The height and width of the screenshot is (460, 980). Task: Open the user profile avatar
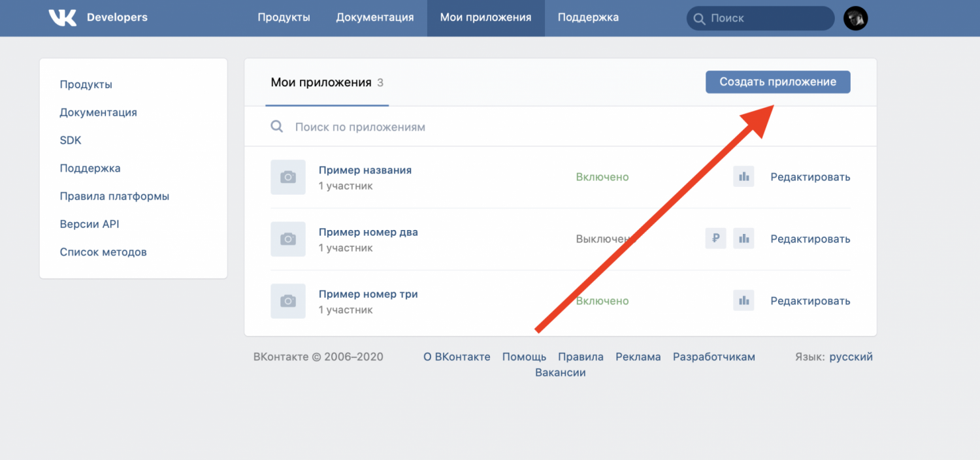(x=855, y=18)
